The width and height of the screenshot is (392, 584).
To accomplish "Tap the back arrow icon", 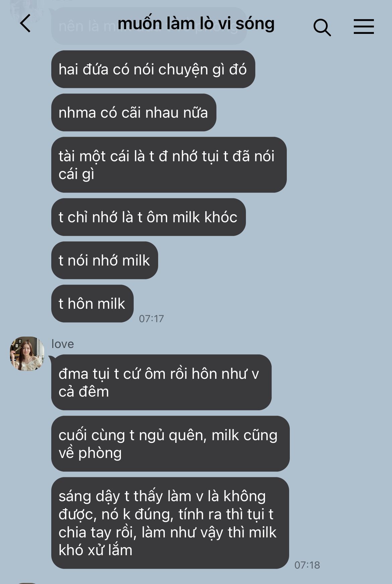I will [x=25, y=24].
